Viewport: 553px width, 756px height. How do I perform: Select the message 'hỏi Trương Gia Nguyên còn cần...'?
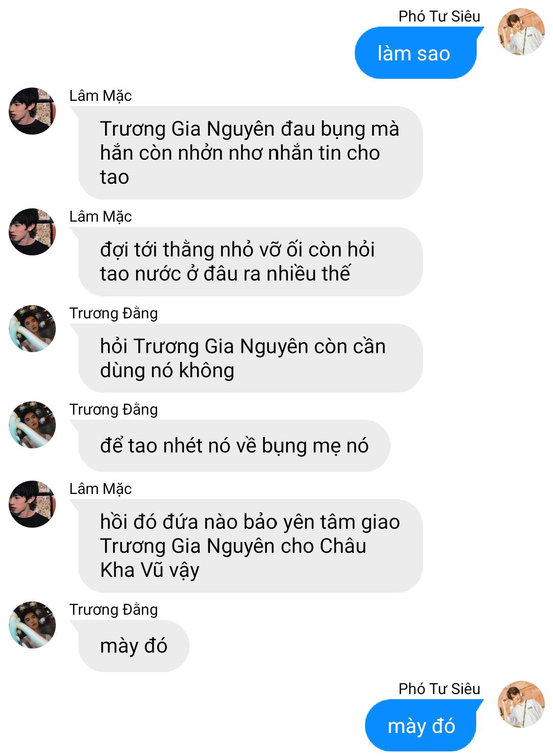250,358
